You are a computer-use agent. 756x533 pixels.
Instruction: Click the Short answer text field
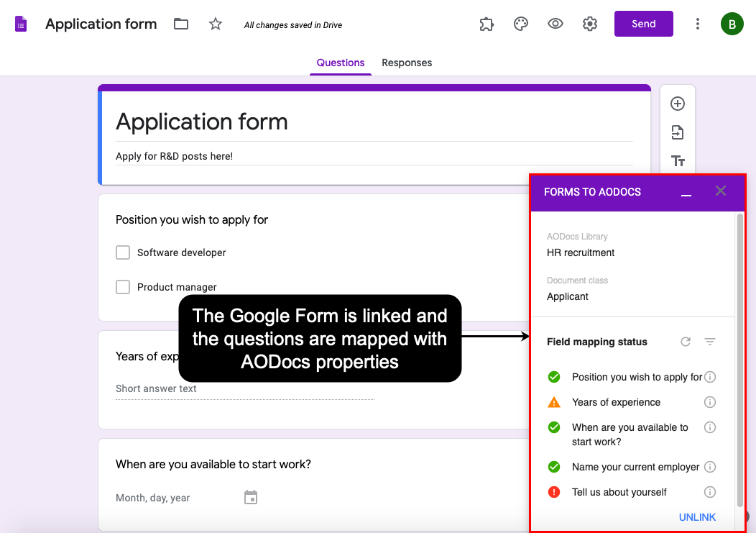[245, 389]
